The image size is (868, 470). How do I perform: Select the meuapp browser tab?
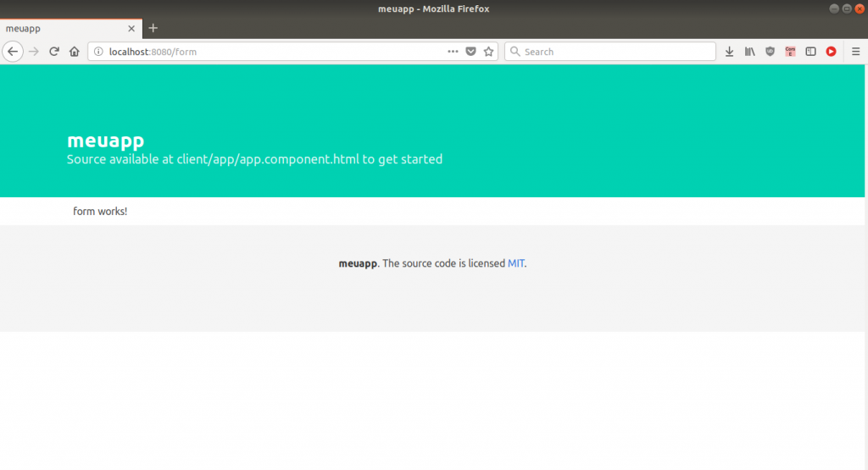[x=51, y=28]
